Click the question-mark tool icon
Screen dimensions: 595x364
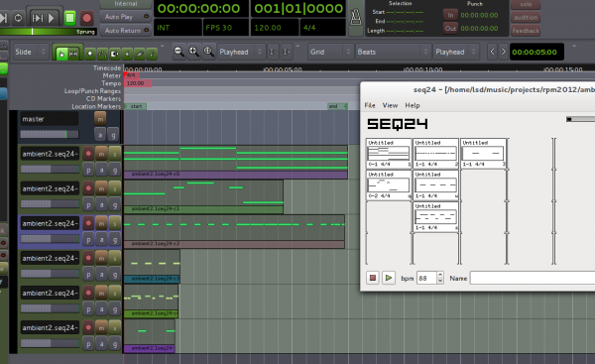click(152, 54)
